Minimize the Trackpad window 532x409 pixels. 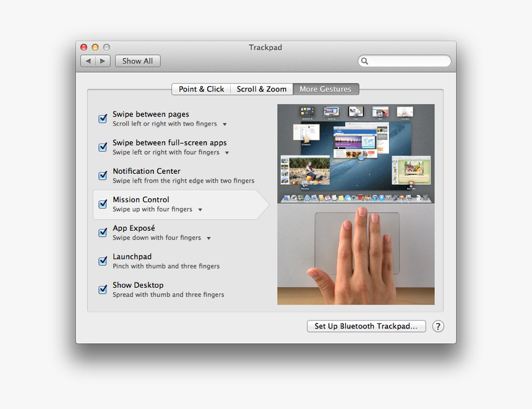95,47
